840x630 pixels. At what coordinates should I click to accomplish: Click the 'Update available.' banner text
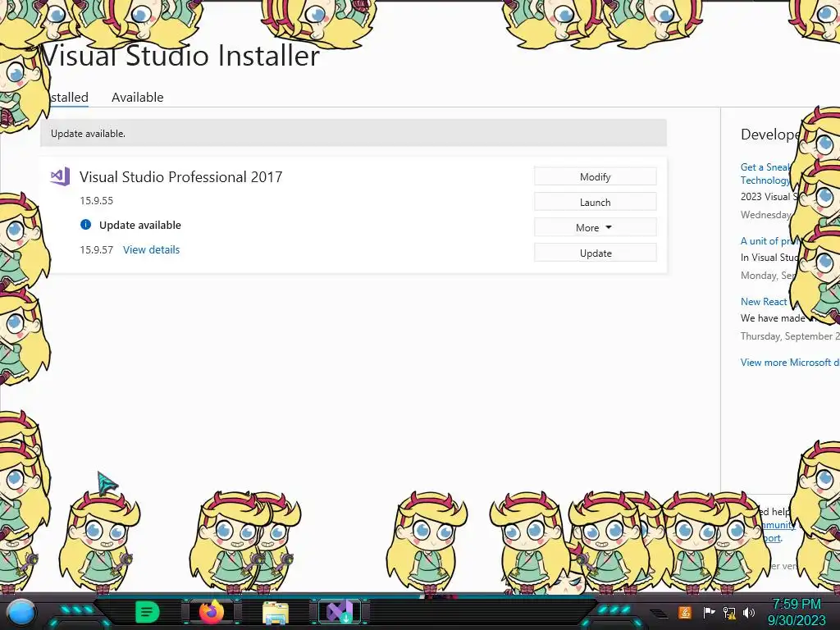(88, 134)
